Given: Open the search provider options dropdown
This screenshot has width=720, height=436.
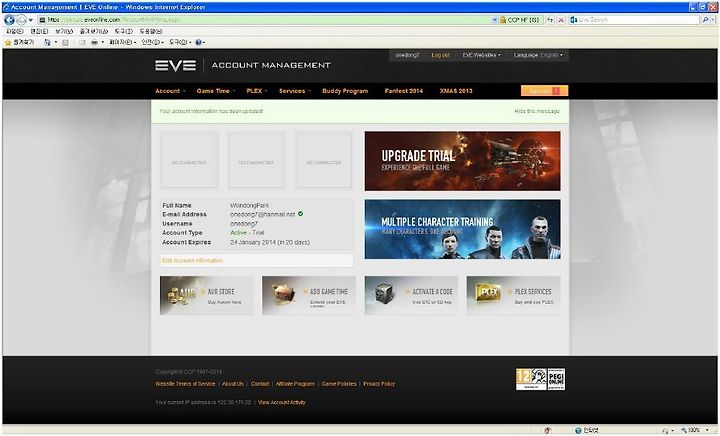Looking at the screenshot, I should coord(713,20).
